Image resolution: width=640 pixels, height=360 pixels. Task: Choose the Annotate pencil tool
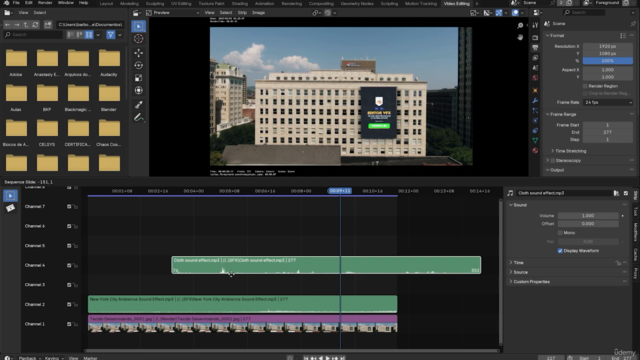point(139,118)
